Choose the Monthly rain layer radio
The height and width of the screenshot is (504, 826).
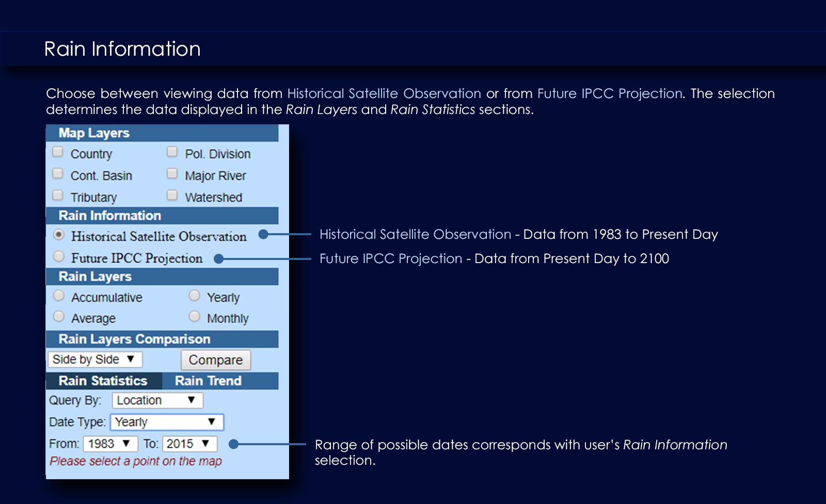point(194,317)
